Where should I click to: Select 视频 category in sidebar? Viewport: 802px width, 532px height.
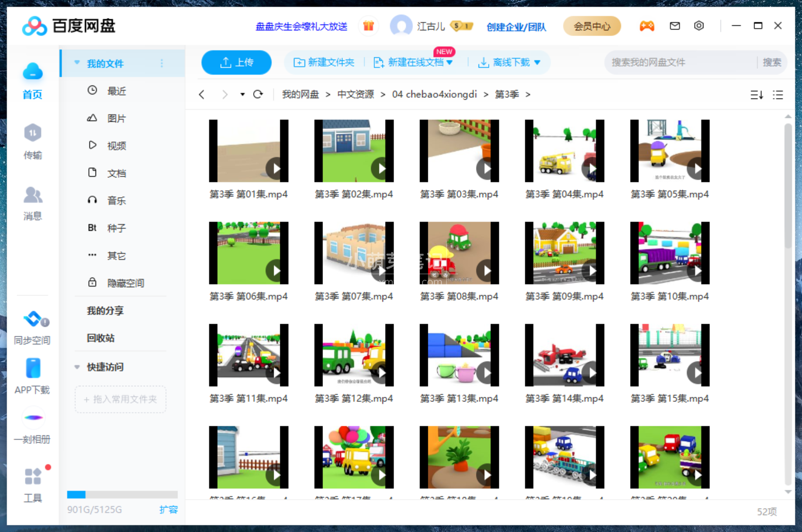pyautogui.click(x=116, y=146)
